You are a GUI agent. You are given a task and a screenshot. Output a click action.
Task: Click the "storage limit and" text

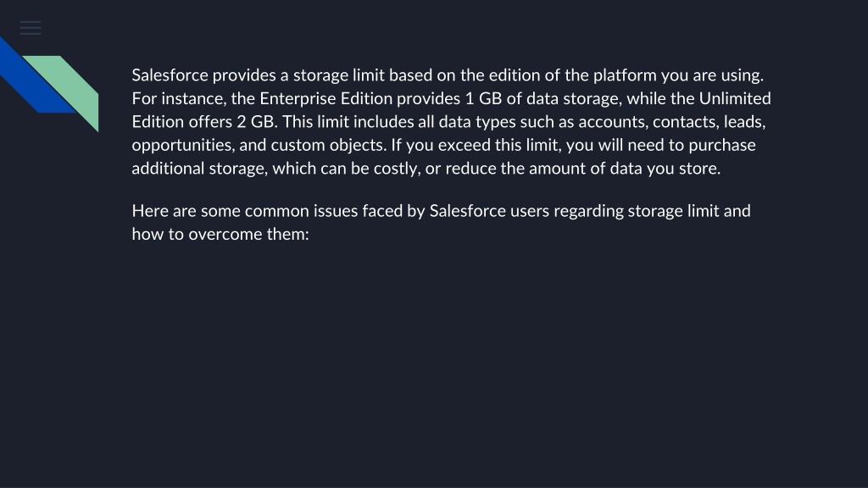click(689, 211)
